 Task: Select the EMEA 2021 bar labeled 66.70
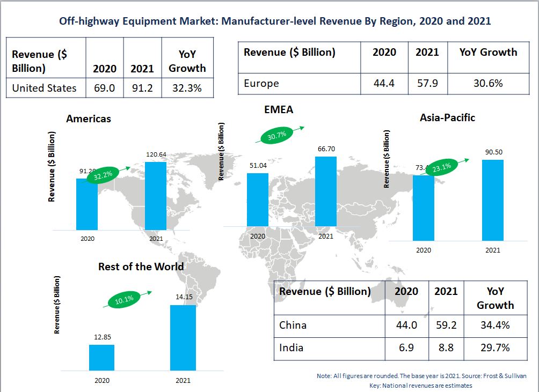[x=326, y=191]
